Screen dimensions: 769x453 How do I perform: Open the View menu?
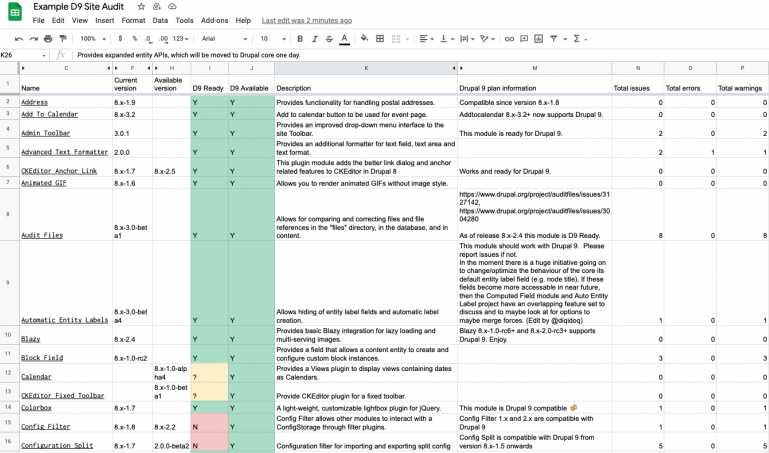pyautogui.click(x=79, y=21)
